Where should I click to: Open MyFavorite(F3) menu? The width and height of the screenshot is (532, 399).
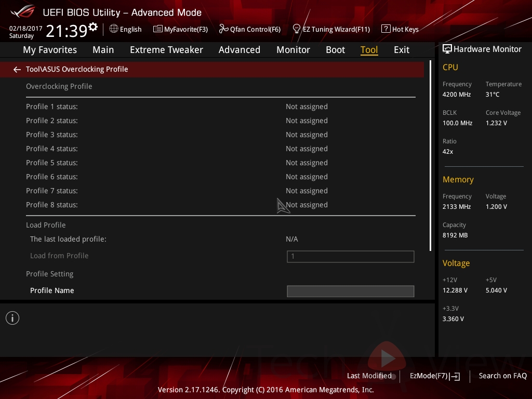point(186,29)
